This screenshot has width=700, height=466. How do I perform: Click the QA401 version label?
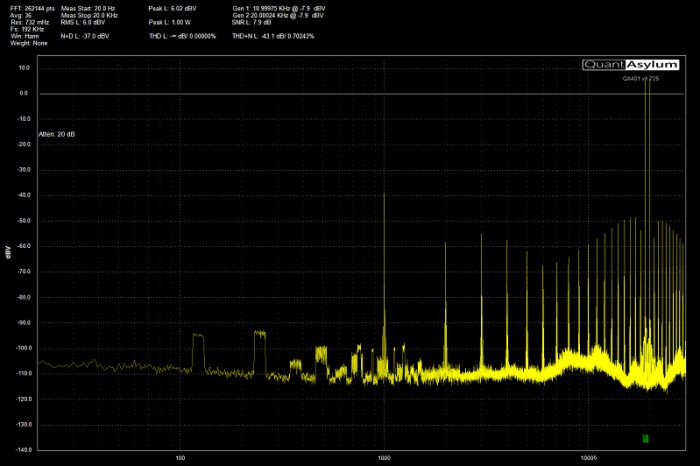click(x=641, y=79)
